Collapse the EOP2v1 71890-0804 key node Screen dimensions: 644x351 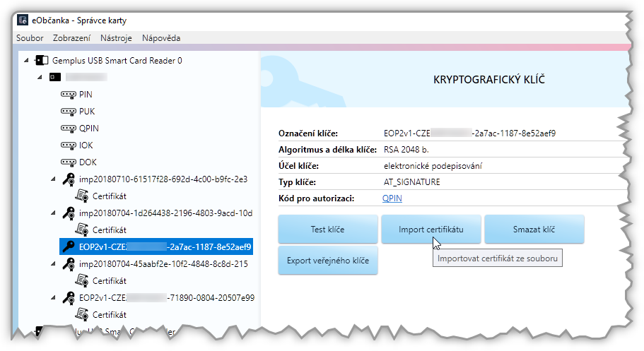pos(54,298)
